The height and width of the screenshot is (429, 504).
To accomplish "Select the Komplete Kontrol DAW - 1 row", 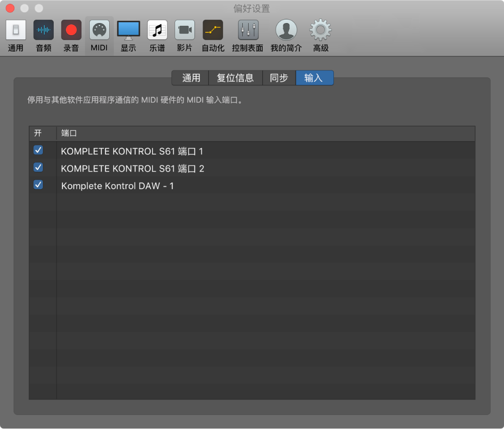I will (x=180, y=186).
